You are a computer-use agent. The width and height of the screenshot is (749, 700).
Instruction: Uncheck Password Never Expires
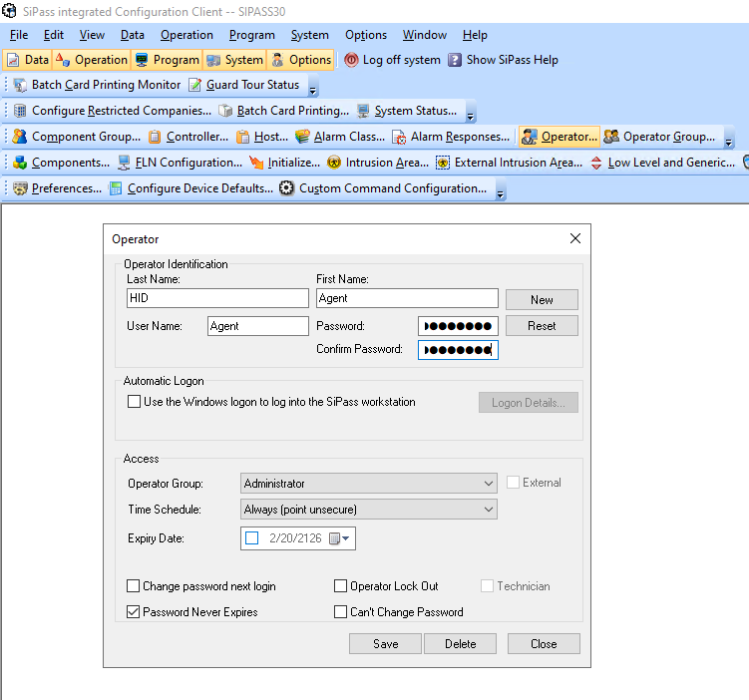coord(134,612)
